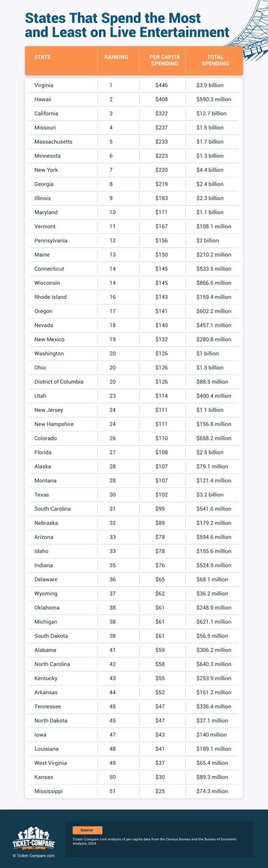
Task: Click the Ticket-Compare.com copyright text
Action: point(34,855)
